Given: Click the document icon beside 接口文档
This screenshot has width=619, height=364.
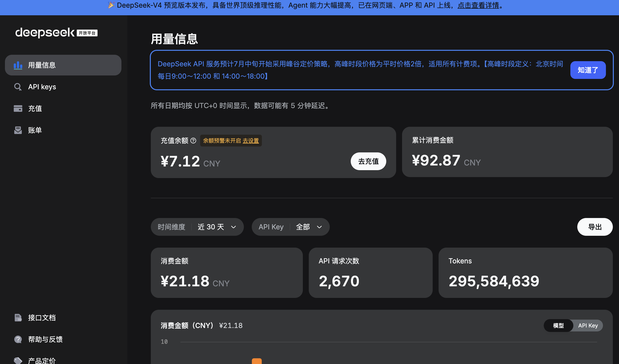Looking at the screenshot, I should tap(18, 318).
